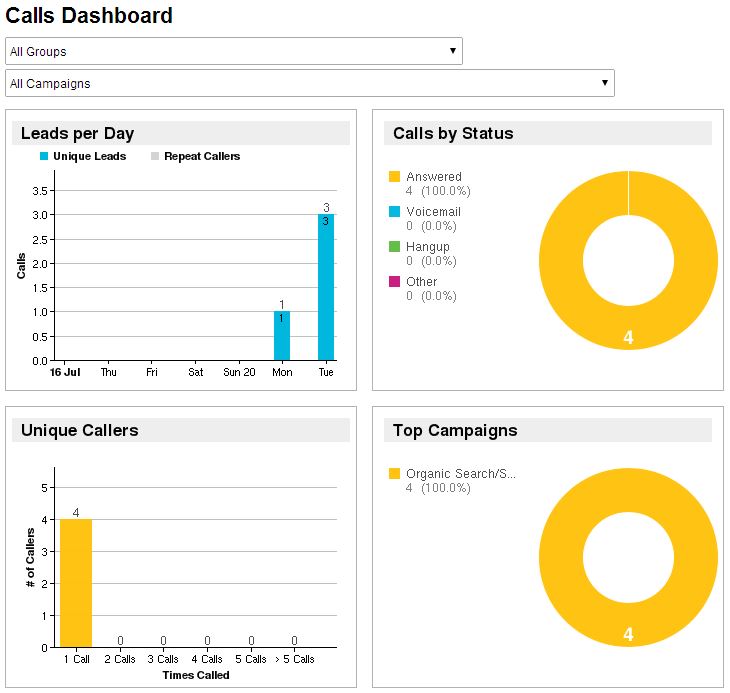Toggle the Unique Leads legend entry
The width and height of the screenshot is (730, 693).
pyautogui.click(x=83, y=156)
